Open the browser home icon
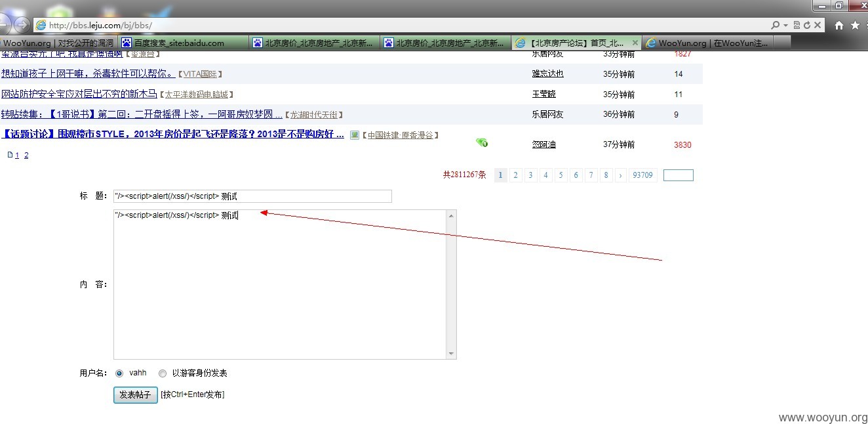This screenshot has height=424, width=868. tap(838, 26)
